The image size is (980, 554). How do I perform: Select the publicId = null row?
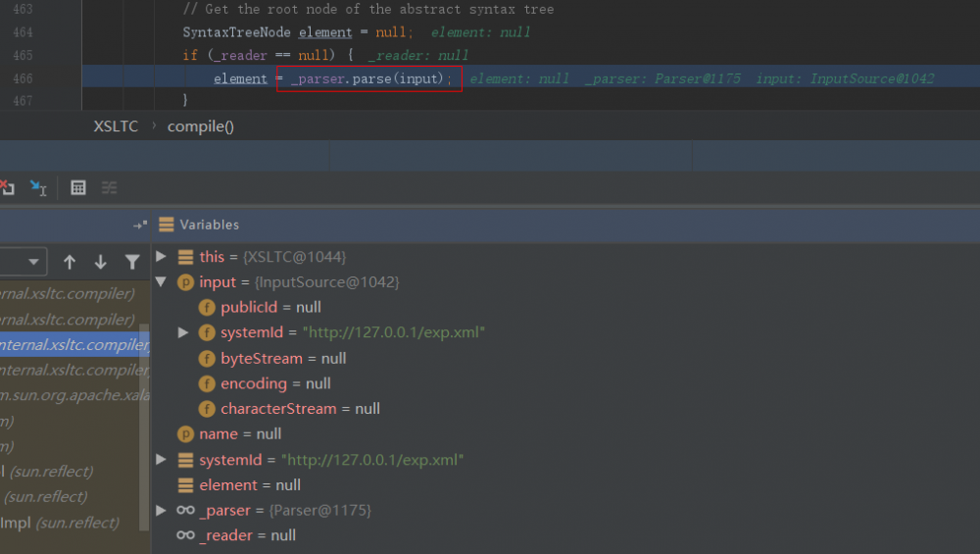[x=565, y=307]
